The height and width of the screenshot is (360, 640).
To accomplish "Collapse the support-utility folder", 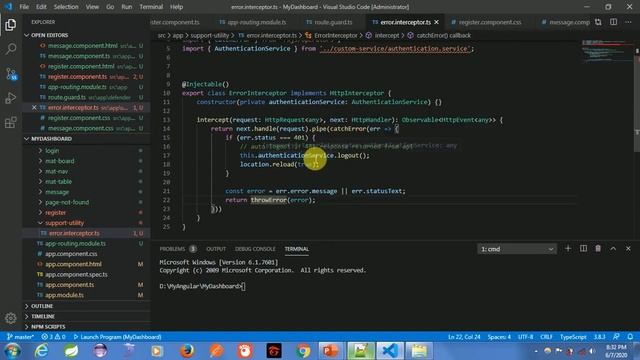I will point(64,223).
